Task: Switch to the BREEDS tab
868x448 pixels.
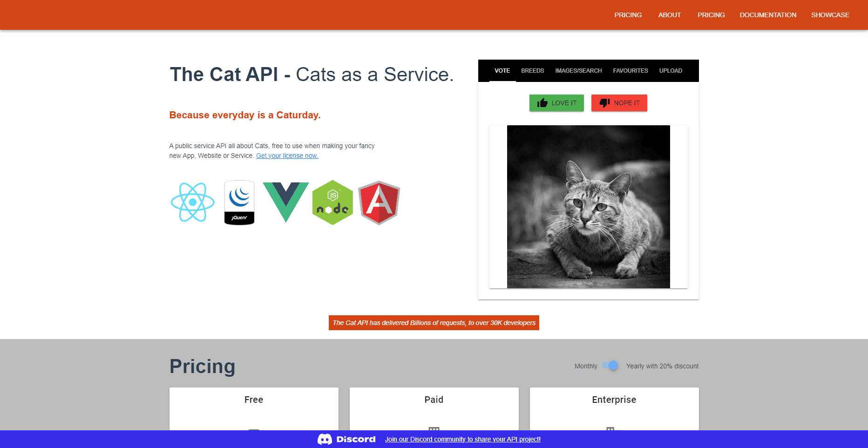Action: coord(533,71)
